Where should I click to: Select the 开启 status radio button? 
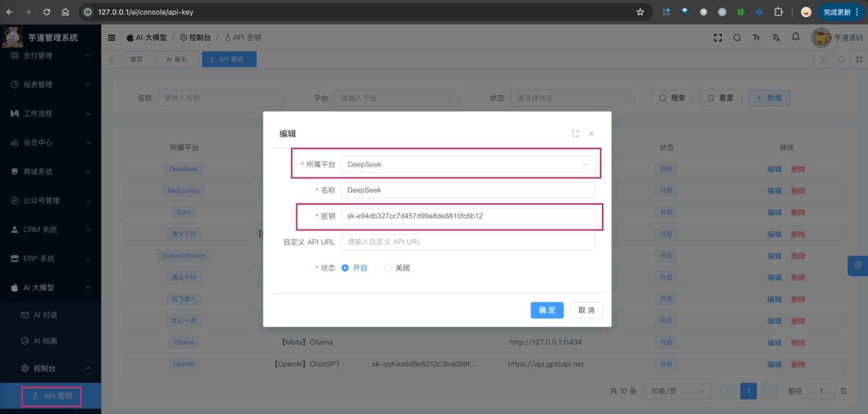point(345,268)
